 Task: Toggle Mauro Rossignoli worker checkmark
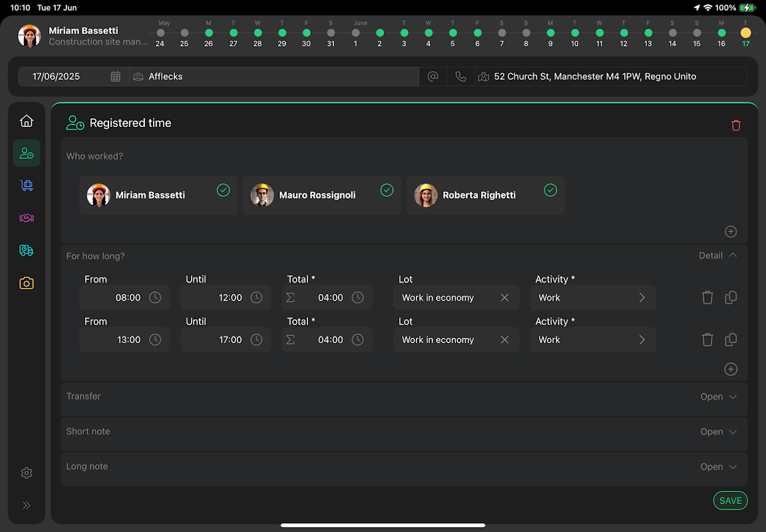tap(387, 190)
